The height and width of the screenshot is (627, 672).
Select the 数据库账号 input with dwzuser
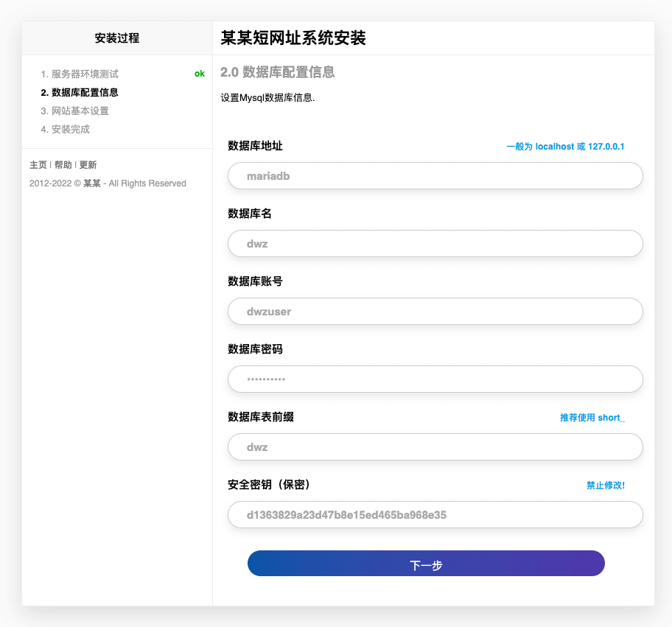tap(435, 312)
